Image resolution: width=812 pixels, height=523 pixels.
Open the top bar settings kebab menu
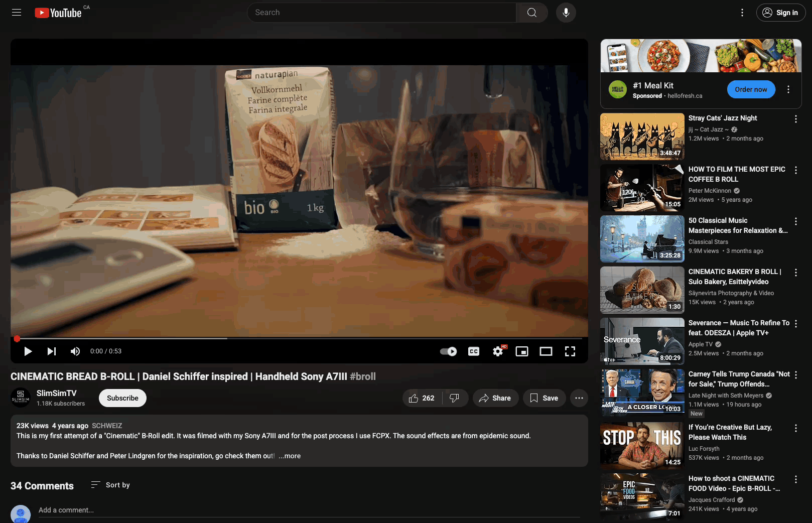coord(742,13)
